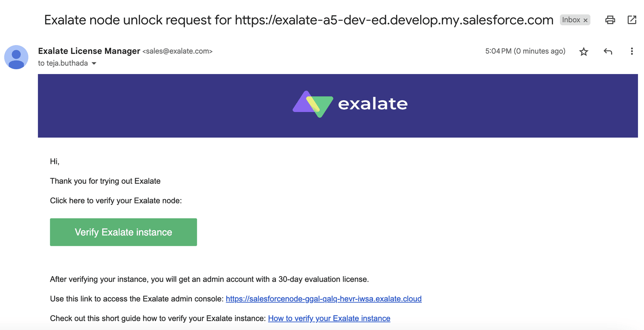644x330 pixels.
Task: Reply to the Exalate License Manager email
Action: coord(608,51)
